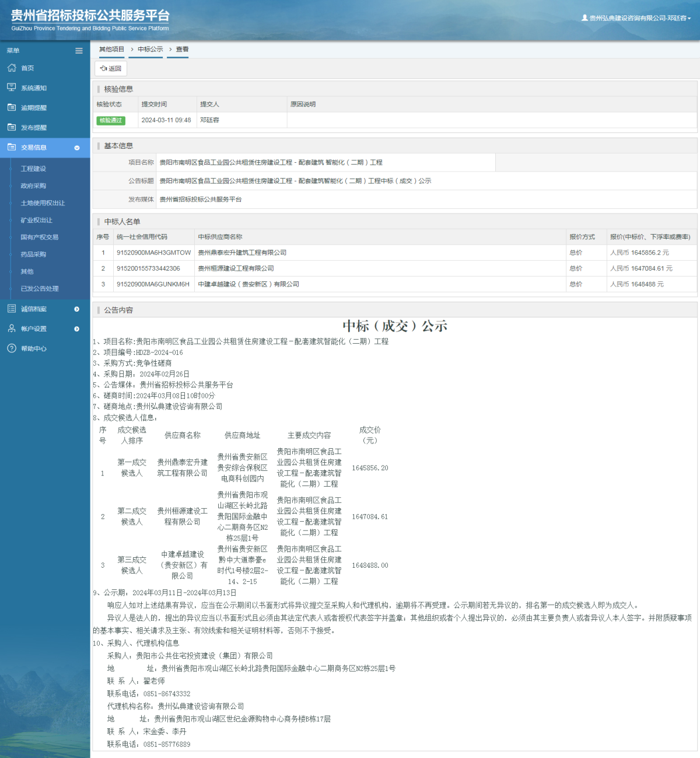Open 已发公告处理 submenu item
This screenshot has height=758, width=700.
[x=40, y=289]
